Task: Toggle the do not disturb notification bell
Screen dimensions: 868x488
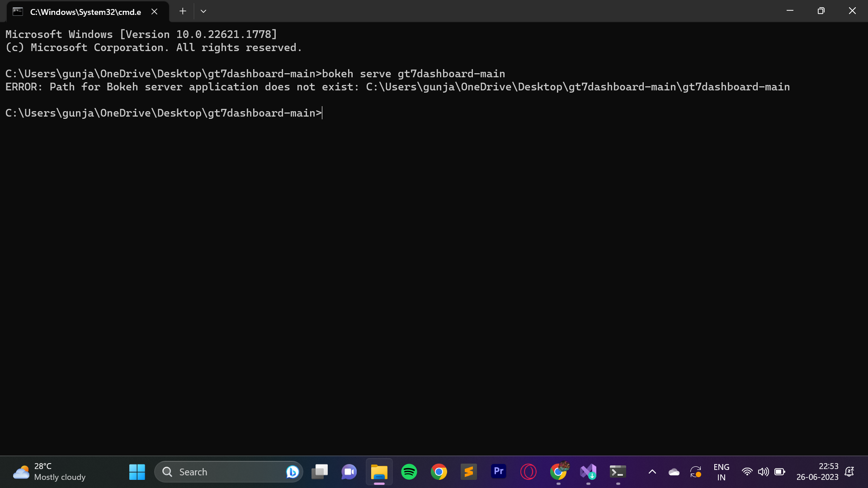Action: point(849,471)
